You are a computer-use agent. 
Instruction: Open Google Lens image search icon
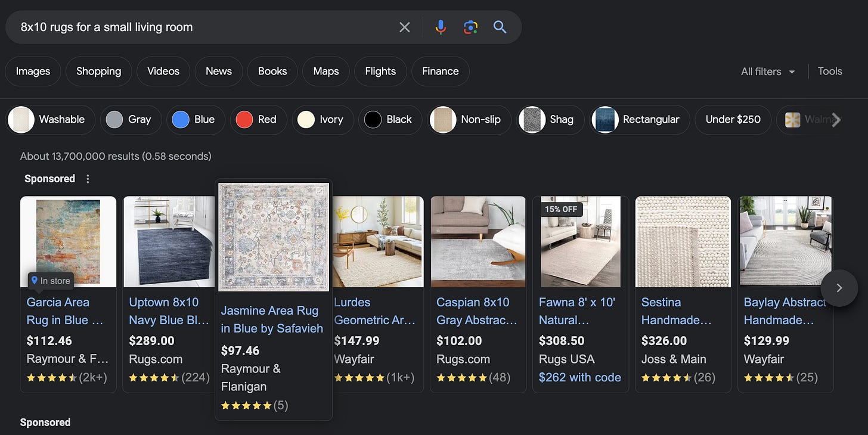pos(470,27)
